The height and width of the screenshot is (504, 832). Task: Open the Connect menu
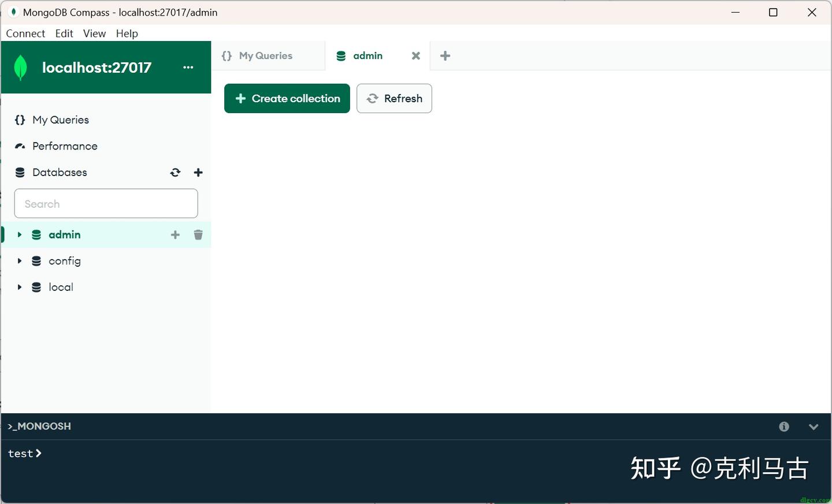[x=25, y=33]
